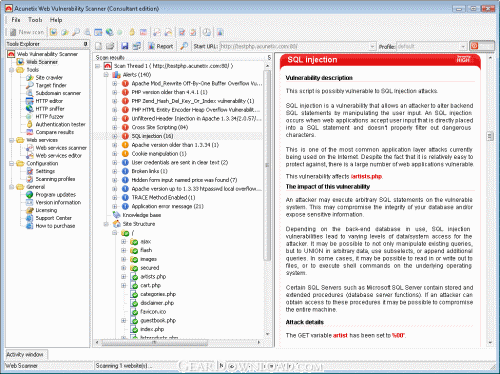Open Knowledge base node
The width and height of the screenshot is (500, 374).
142,215
